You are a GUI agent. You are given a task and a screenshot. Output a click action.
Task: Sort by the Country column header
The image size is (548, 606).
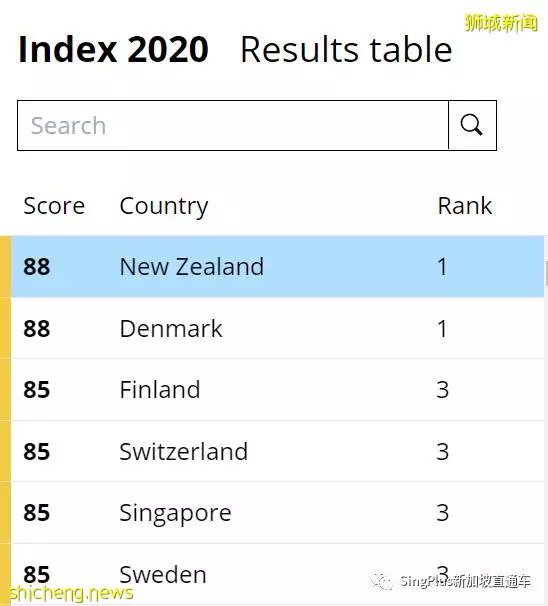point(164,207)
